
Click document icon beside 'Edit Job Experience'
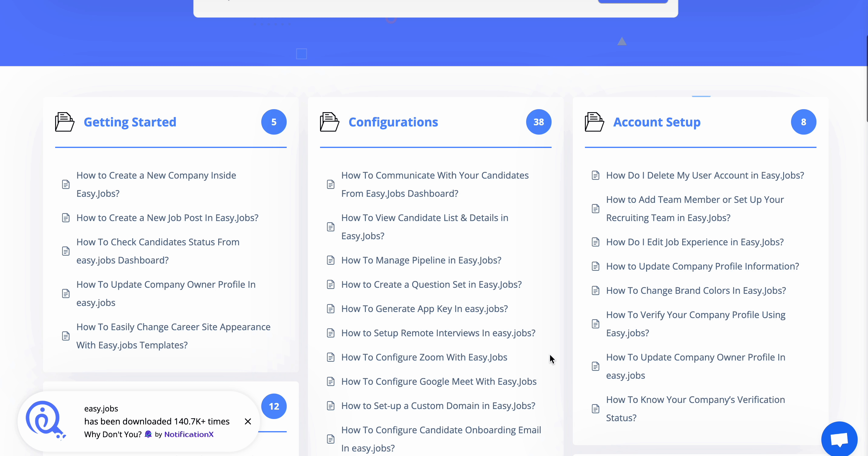pos(596,242)
